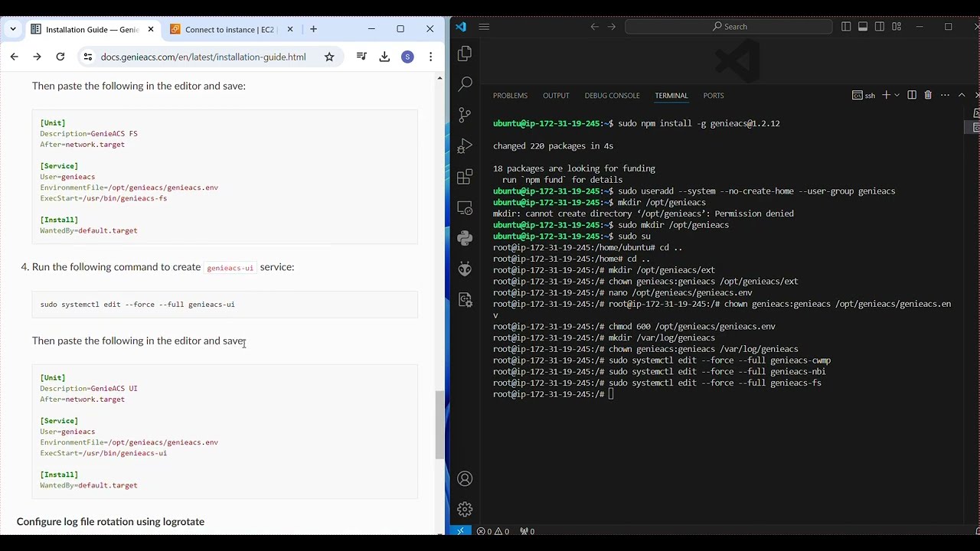
Task: Switch to the DEBUG CONSOLE tab
Action: (612, 96)
